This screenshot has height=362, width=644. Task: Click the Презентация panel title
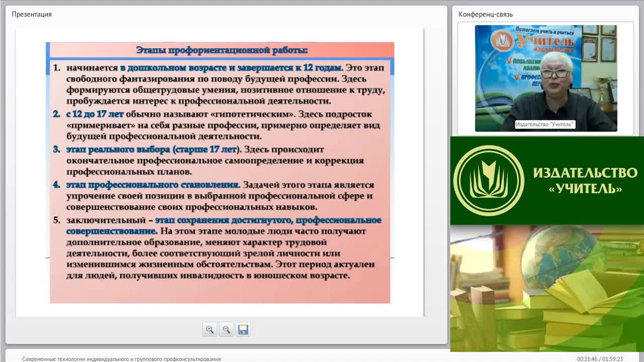pyautogui.click(x=32, y=14)
